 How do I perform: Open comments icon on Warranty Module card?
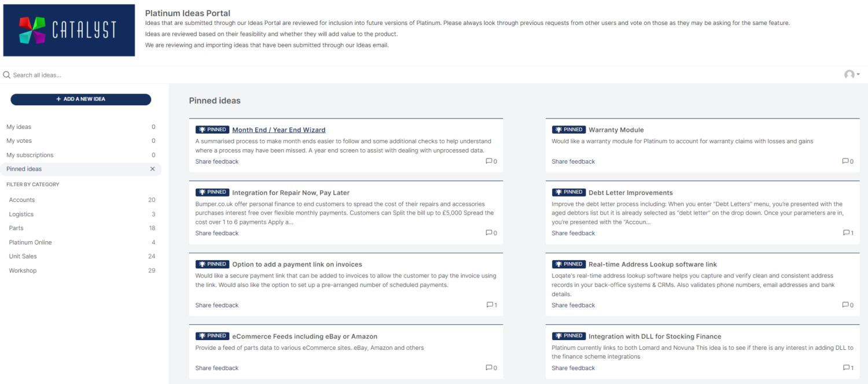click(x=845, y=161)
